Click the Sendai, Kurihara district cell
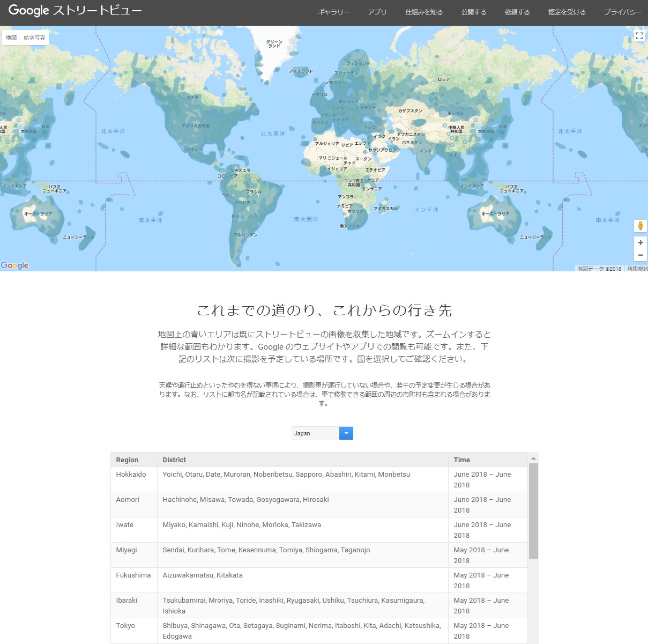 pyautogui.click(x=303, y=555)
